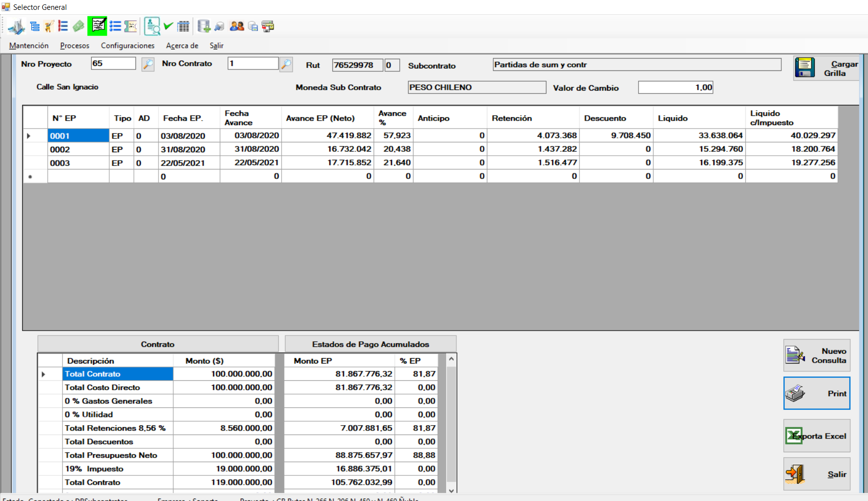Click the Liquido c/Impuesto column header

tap(792, 118)
